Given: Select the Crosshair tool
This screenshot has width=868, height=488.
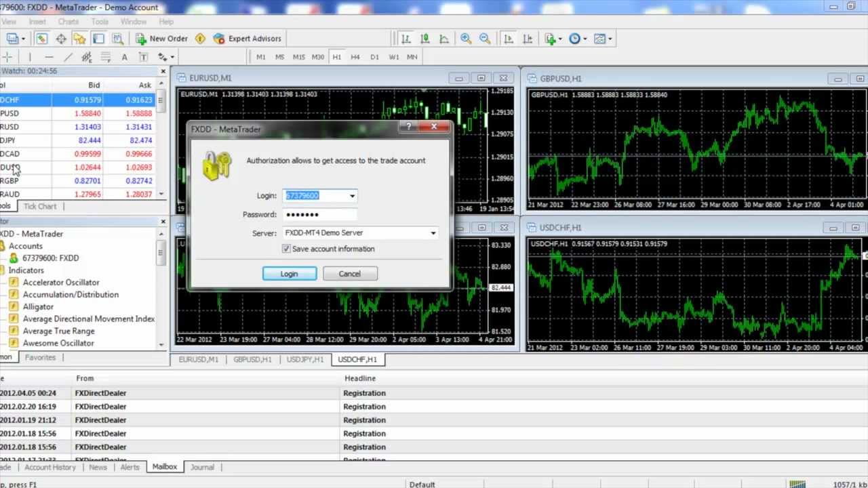Looking at the screenshot, I should (7, 57).
